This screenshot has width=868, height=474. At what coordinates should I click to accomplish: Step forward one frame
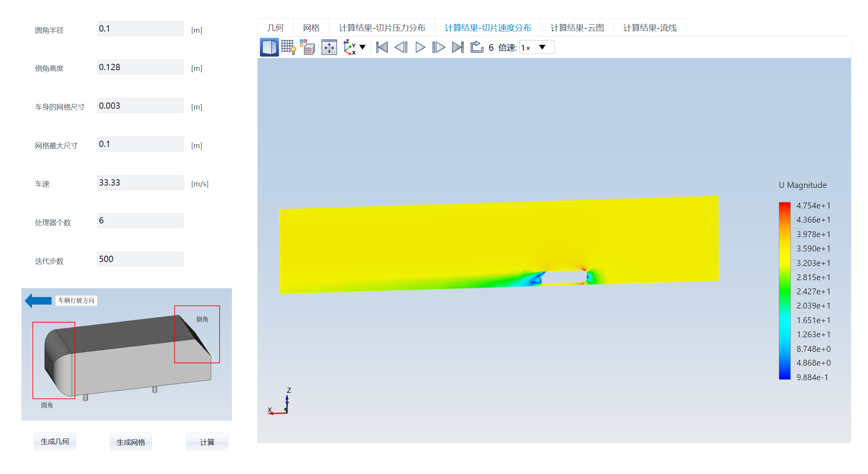(x=439, y=48)
